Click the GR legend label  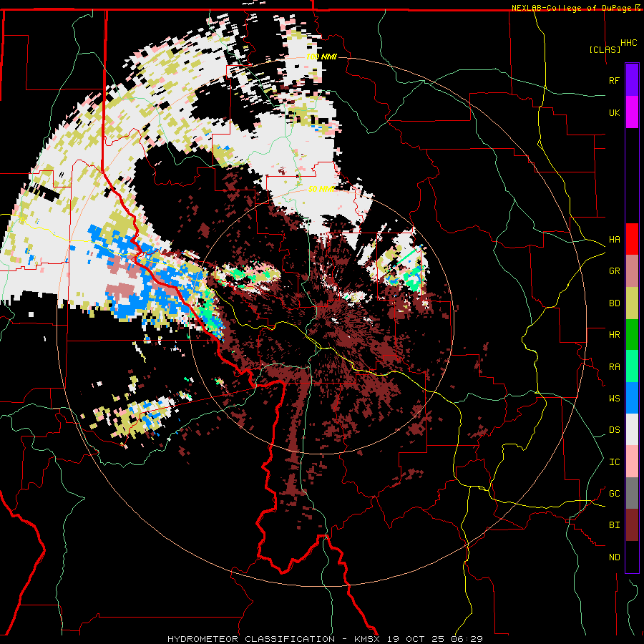(x=614, y=271)
